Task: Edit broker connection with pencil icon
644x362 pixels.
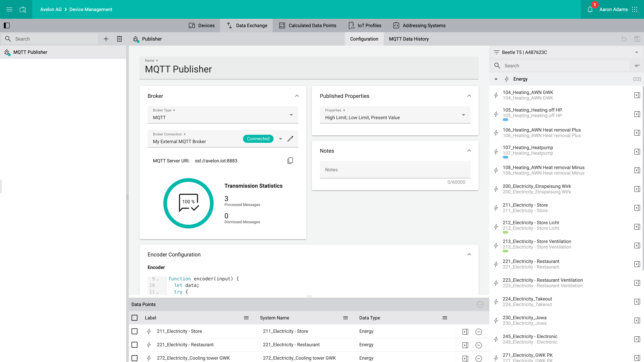Action: 290,139
